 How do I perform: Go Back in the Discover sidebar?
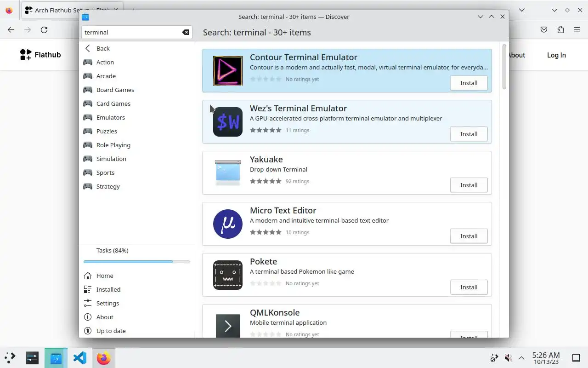tap(137, 48)
